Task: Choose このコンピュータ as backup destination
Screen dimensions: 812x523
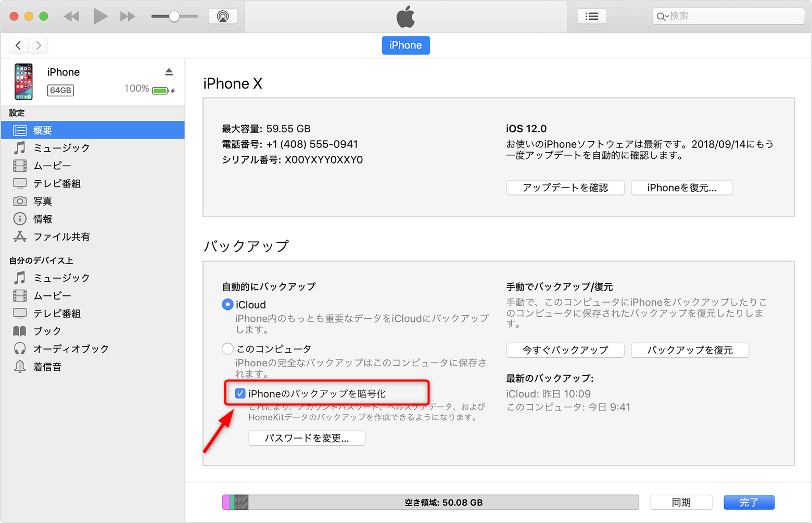Action: pos(227,348)
